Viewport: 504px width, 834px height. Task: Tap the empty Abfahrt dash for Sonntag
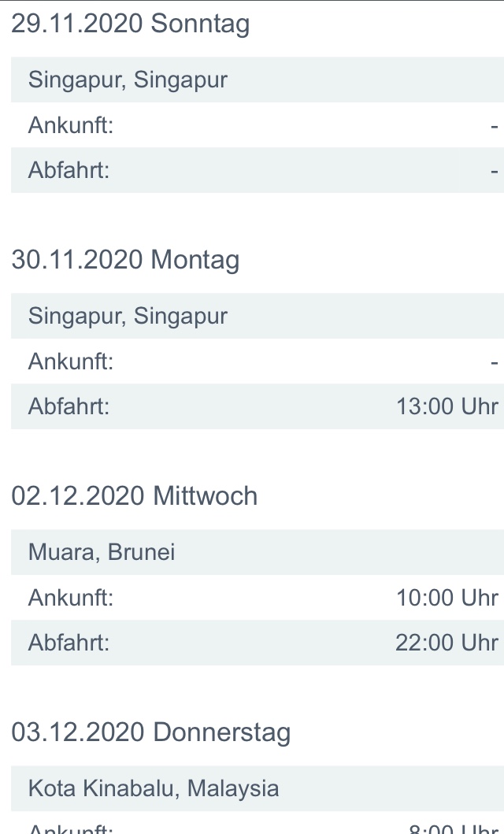(x=494, y=170)
